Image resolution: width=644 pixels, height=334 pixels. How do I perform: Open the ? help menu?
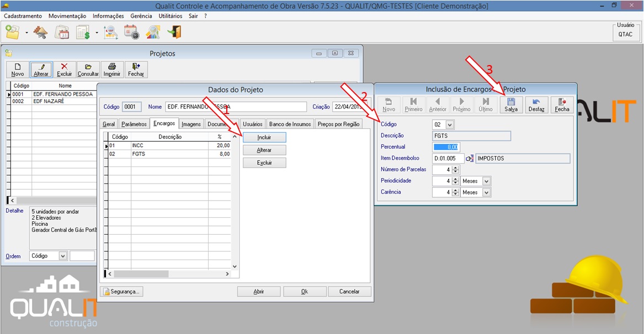coord(205,16)
